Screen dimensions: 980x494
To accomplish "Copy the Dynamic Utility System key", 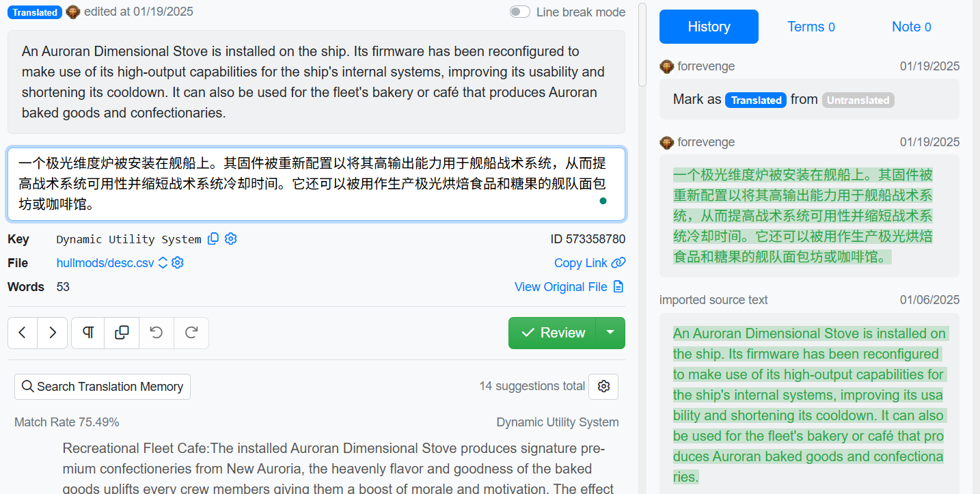I will tap(213, 238).
